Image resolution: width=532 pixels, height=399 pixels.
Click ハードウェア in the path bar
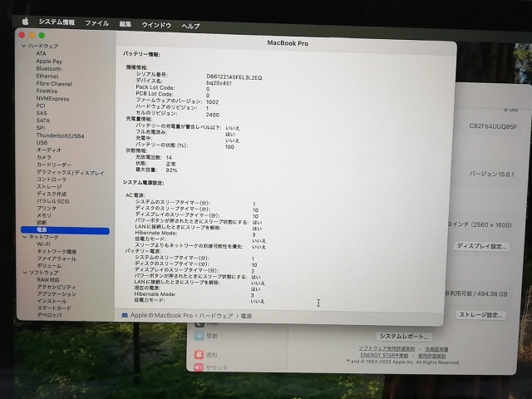click(x=216, y=316)
